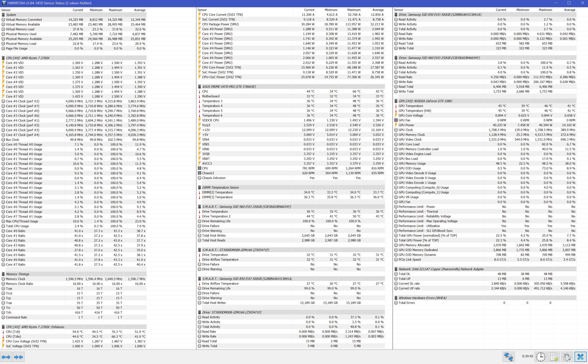Image resolution: width=588 pixels, height=364 pixels.
Task: Select the System sensor group header
Action: (x=11, y=15)
